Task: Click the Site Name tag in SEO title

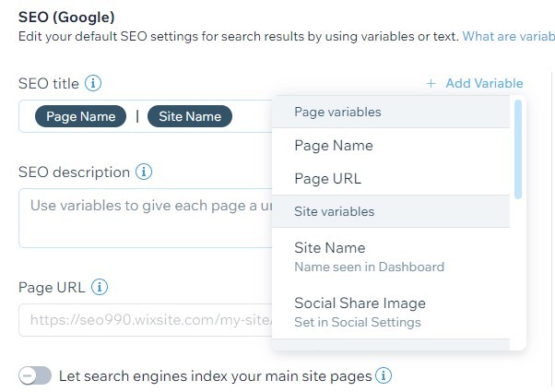Action: point(190,116)
